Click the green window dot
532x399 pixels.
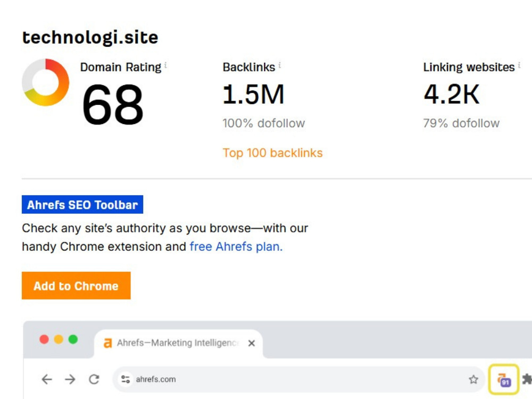coord(73,339)
